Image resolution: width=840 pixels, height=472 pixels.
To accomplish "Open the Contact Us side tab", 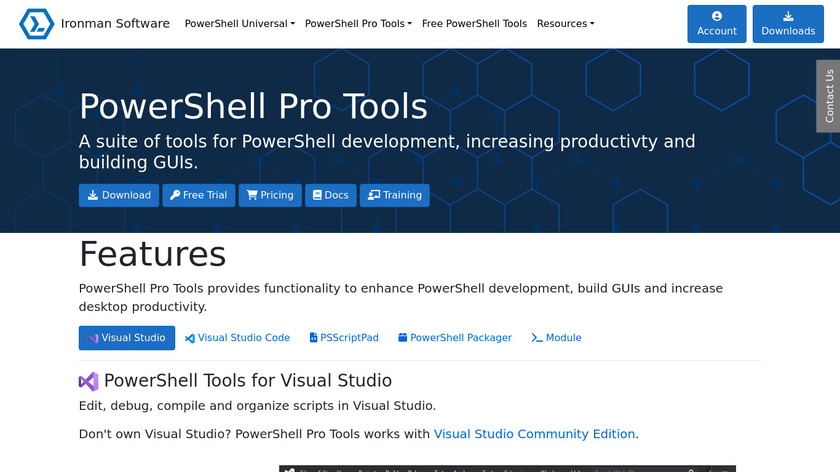I will (x=828, y=96).
